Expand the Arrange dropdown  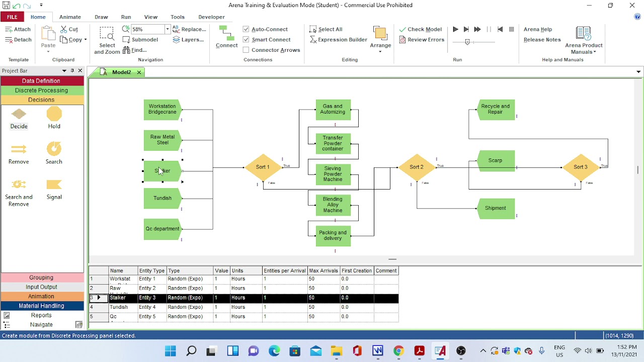coord(380,51)
